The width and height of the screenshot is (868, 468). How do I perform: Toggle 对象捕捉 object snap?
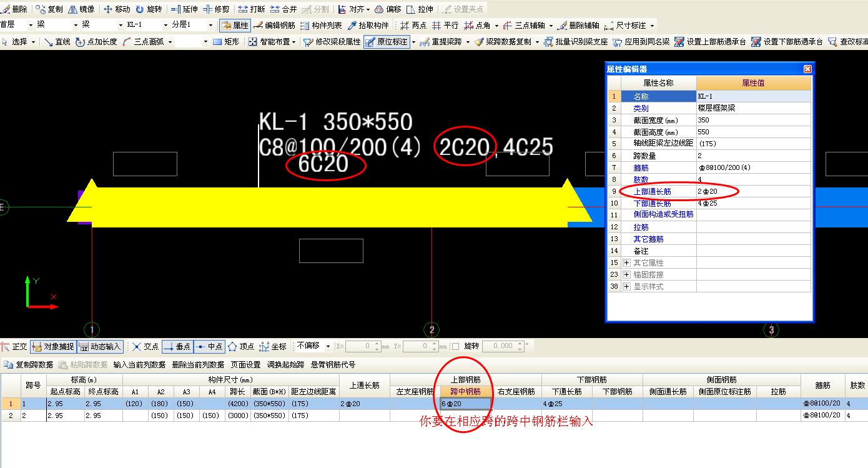(x=52, y=346)
